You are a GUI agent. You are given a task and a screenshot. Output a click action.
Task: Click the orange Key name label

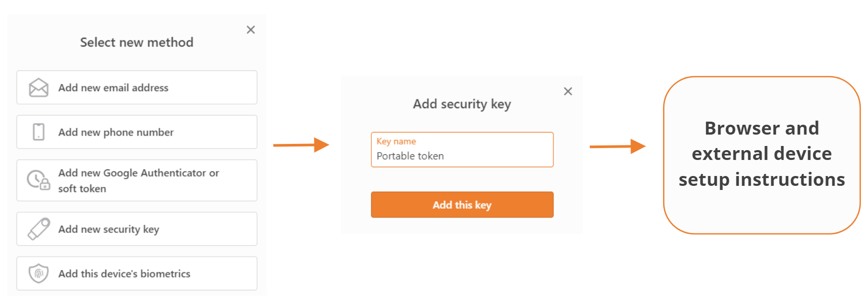click(396, 141)
